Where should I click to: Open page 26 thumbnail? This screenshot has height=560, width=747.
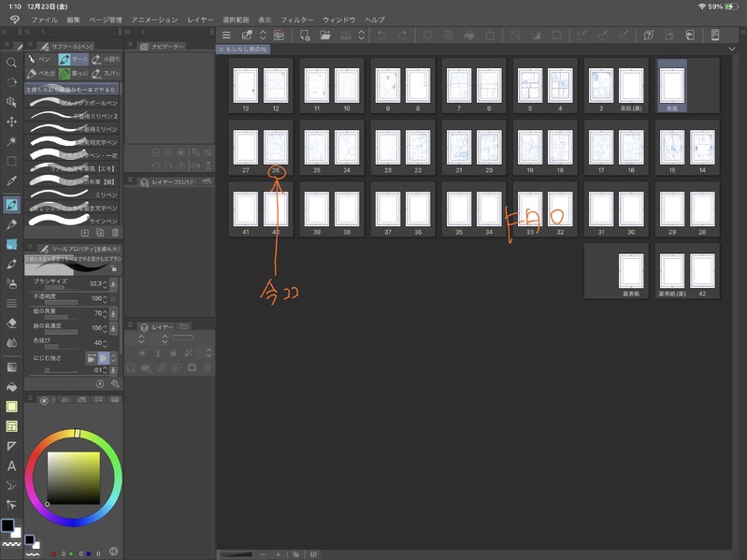276,147
